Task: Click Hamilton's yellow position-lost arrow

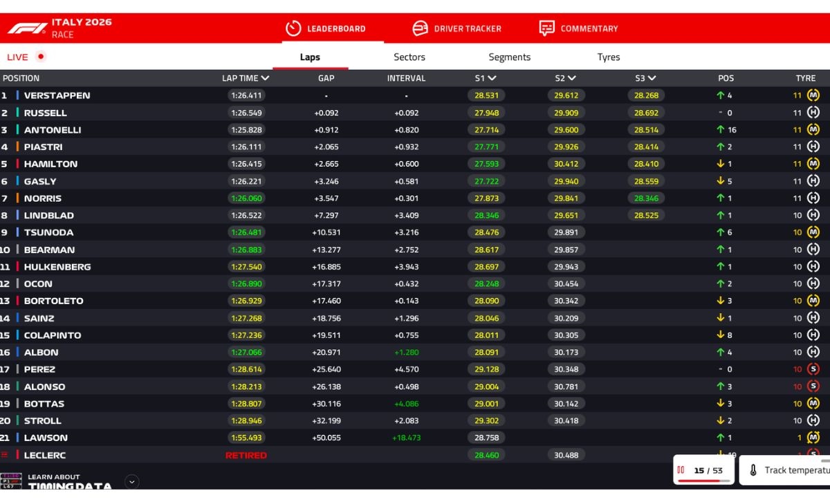Action: 720,164
